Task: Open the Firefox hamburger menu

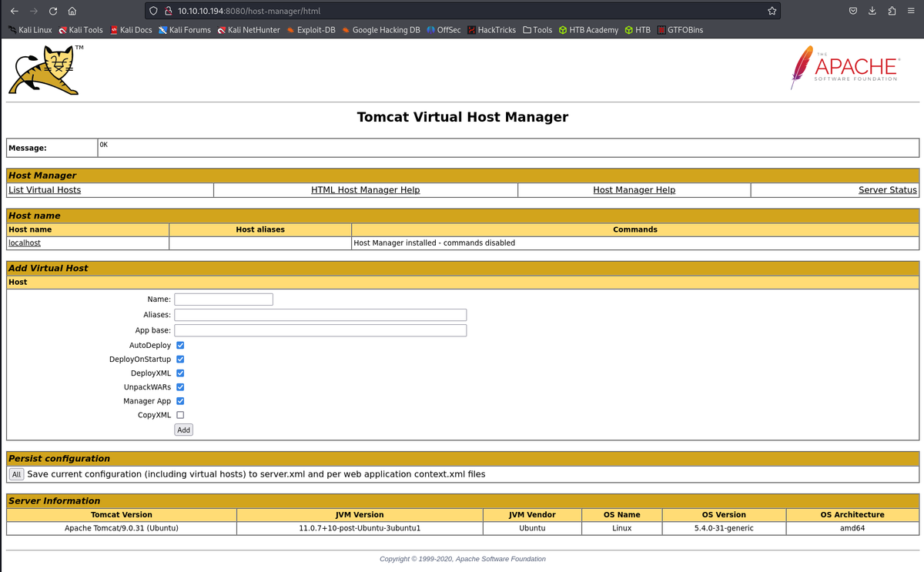Action: [x=911, y=11]
